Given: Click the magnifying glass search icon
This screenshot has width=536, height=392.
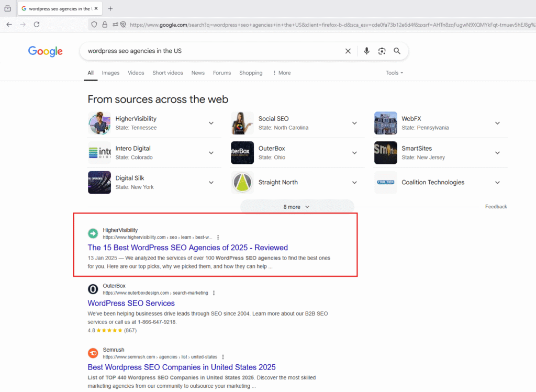Looking at the screenshot, I should pos(397,51).
